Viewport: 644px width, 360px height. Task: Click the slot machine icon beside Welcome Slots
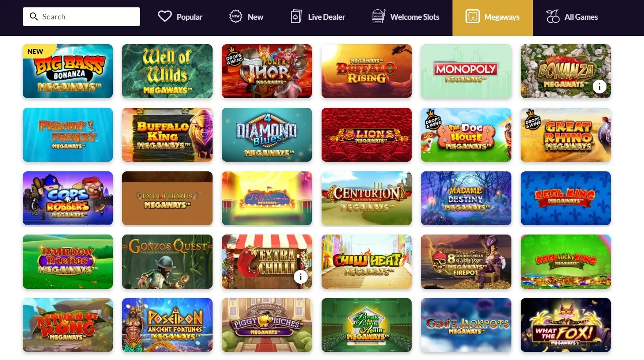click(378, 16)
